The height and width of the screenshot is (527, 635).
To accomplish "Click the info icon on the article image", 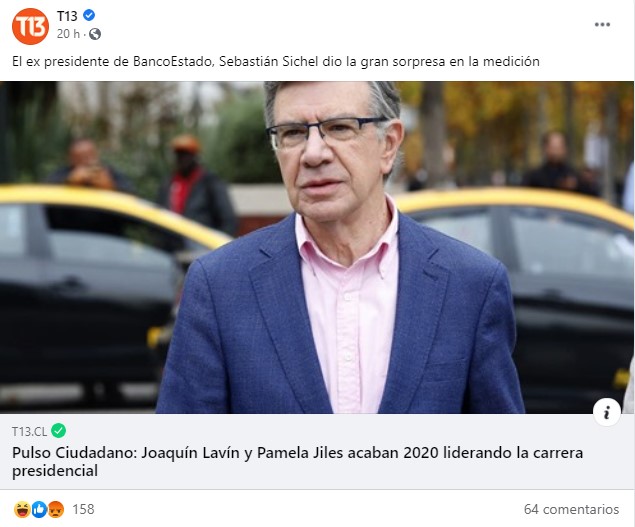I will 607,412.
